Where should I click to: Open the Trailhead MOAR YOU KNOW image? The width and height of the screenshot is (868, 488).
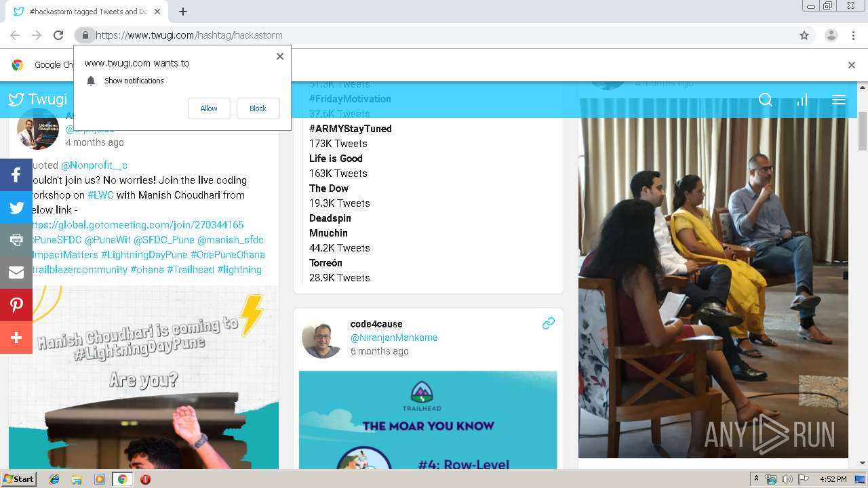(428, 420)
